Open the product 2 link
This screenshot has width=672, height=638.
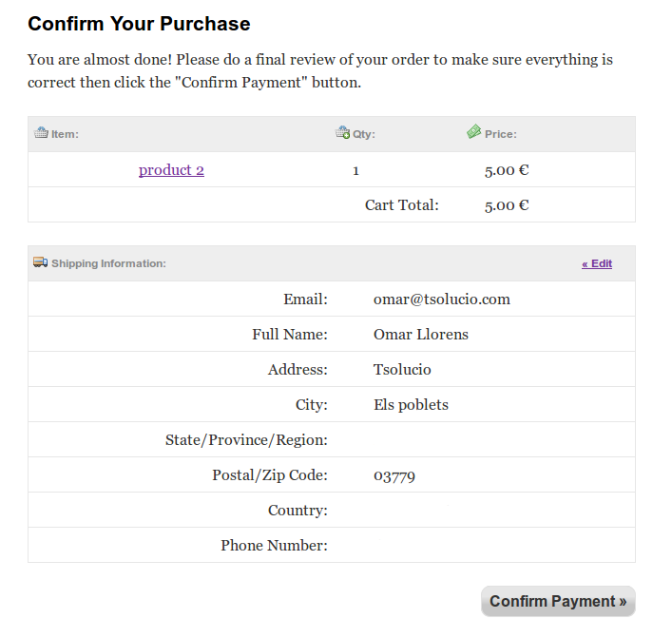point(171,170)
